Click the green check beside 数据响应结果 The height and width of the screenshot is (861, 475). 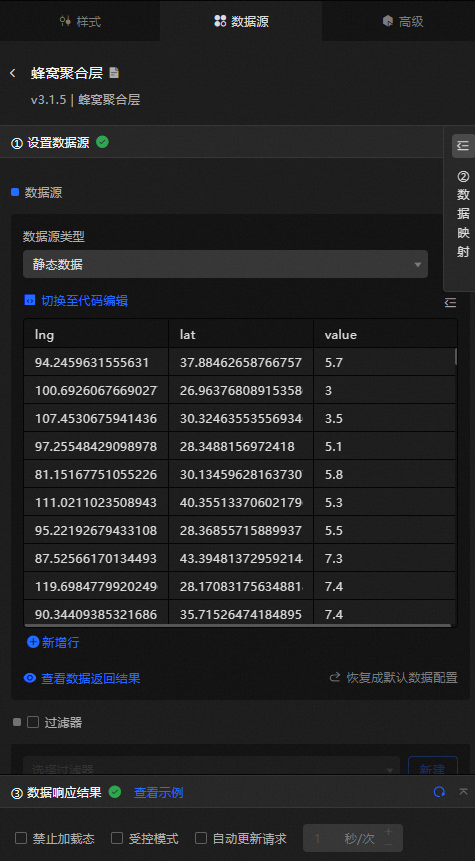[x=115, y=792]
